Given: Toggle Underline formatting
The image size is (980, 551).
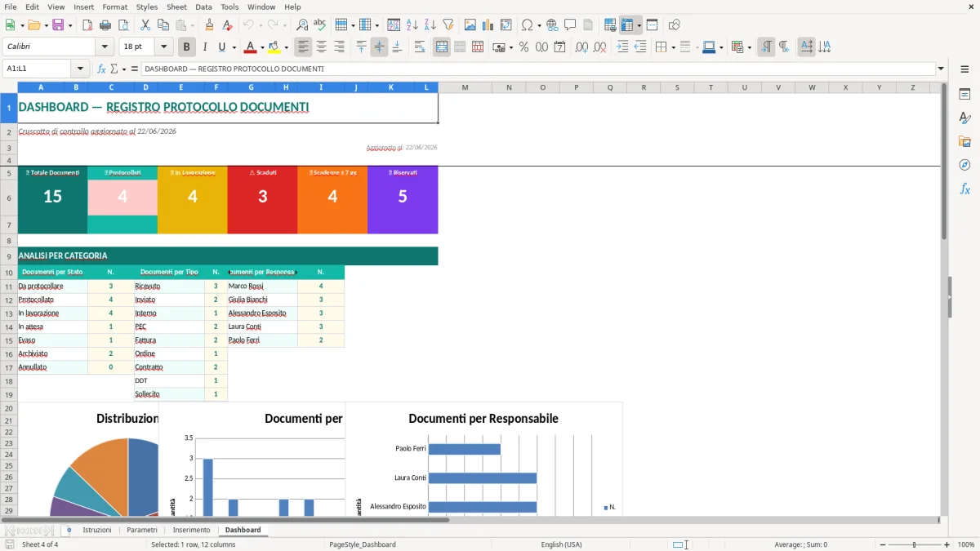Looking at the screenshot, I should [x=222, y=47].
